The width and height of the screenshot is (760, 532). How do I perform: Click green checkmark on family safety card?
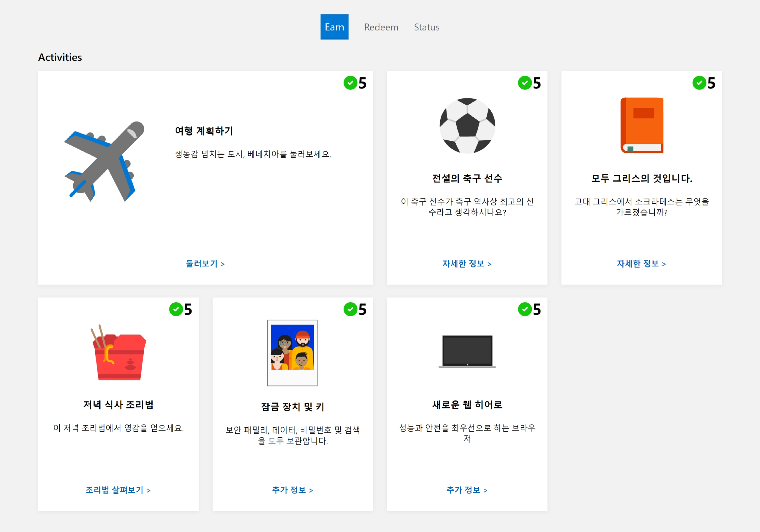tap(350, 309)
